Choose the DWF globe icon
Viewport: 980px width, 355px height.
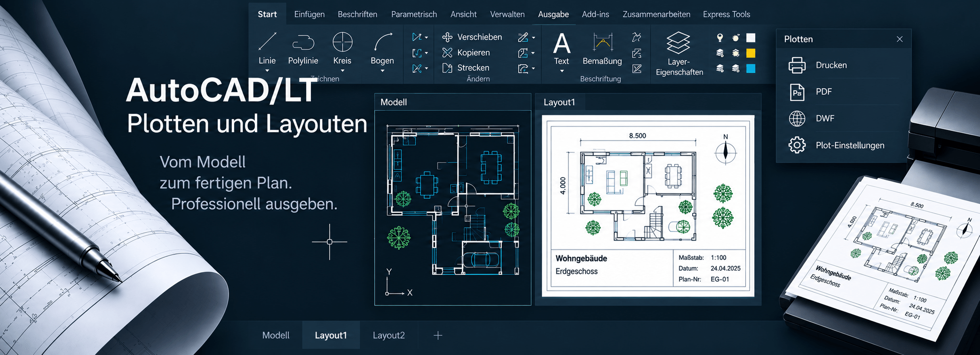click(x=797, y=119)
